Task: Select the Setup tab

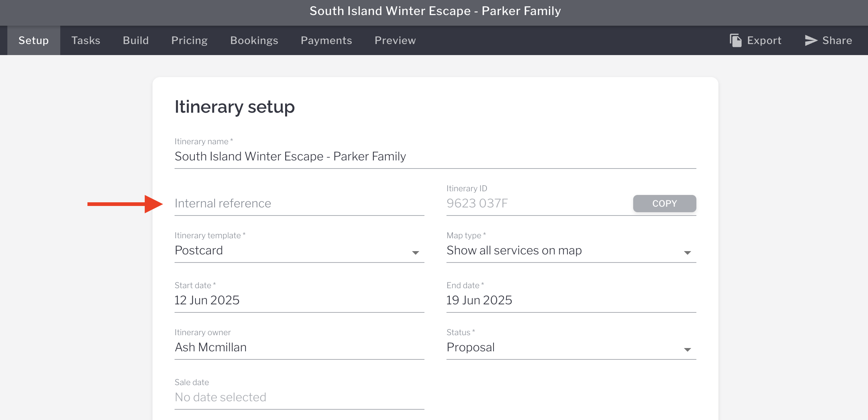Action: point(33,40)
